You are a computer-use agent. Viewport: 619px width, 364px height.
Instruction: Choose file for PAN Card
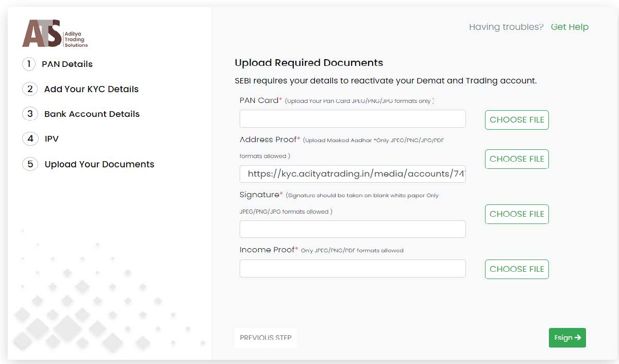pos(517,119)
